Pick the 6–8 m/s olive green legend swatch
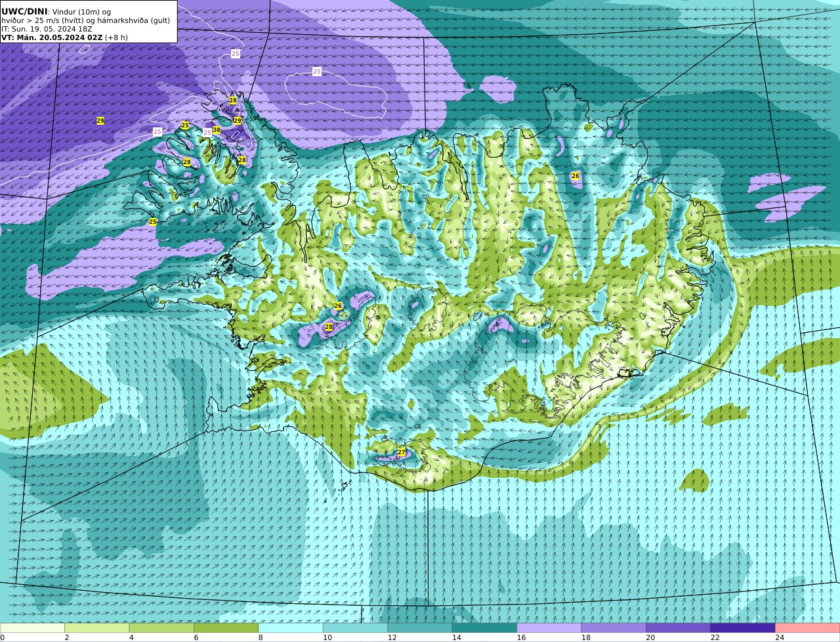The height and width of the screenshot is (642, 840). tap(226, 628)
